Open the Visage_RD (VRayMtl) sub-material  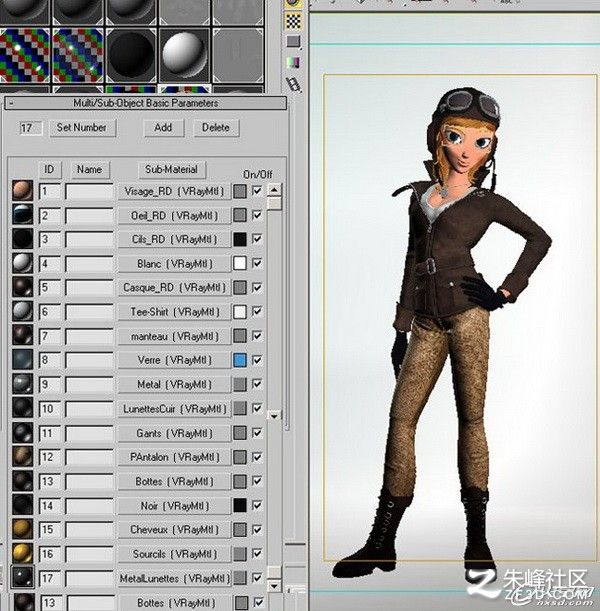[x=174, y=191]
